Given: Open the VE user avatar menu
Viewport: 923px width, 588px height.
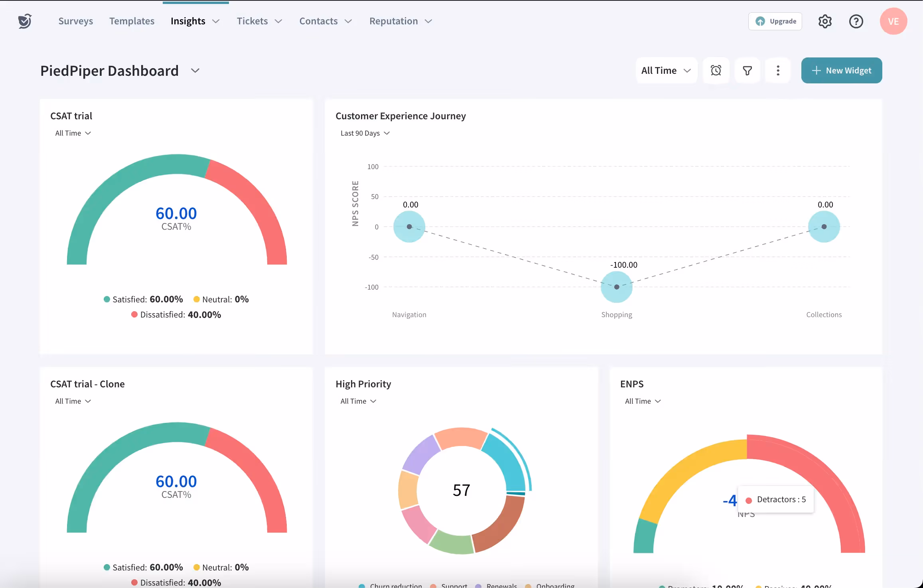Looking at the screenshot, I should click(893, 21).
